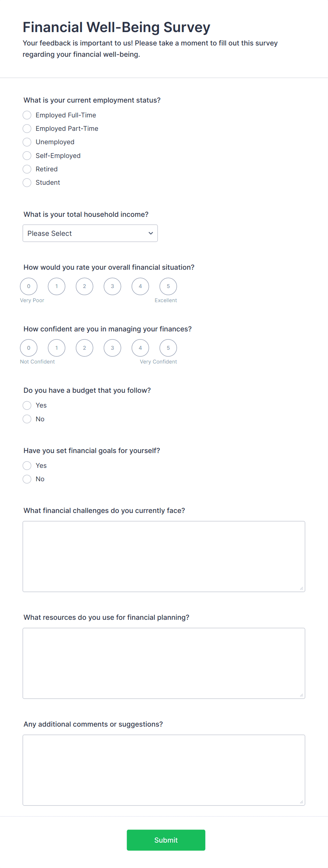Select Employed Full-Time radio option
The image size is (328, 868).
click(27, 115)
